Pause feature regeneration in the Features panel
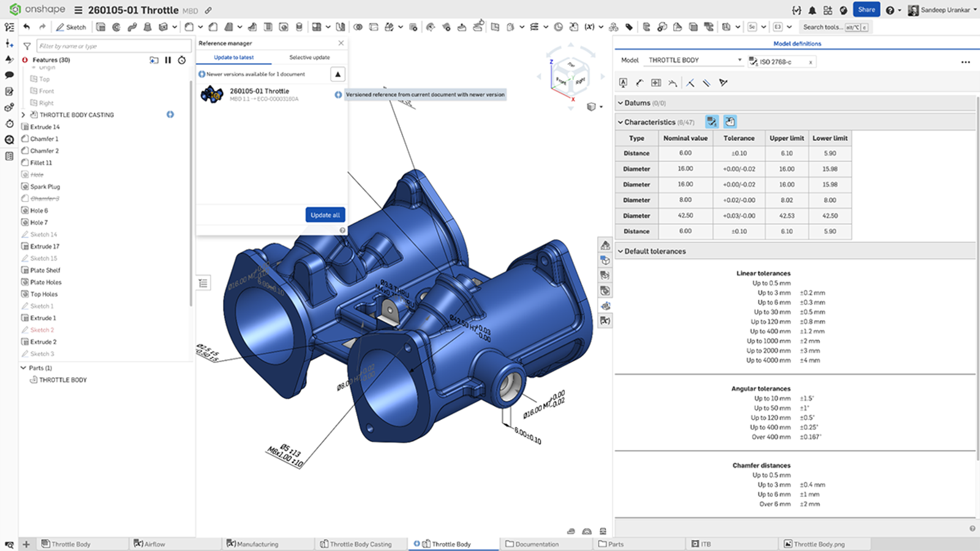 (168, 59)
